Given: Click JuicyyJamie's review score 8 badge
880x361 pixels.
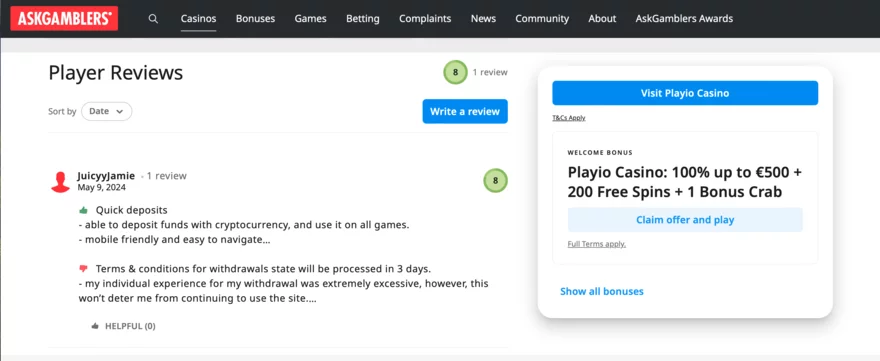Looking at the screenshot, I should coord(495,181).
